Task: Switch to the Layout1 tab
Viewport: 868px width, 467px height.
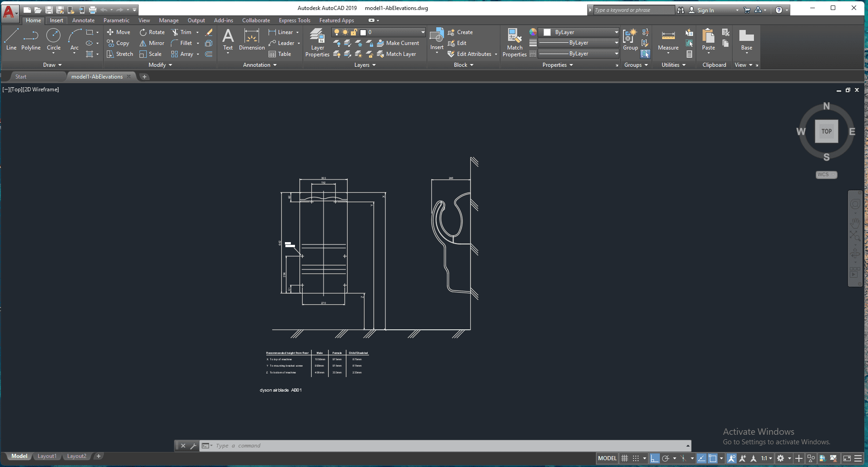Action: 47,456
